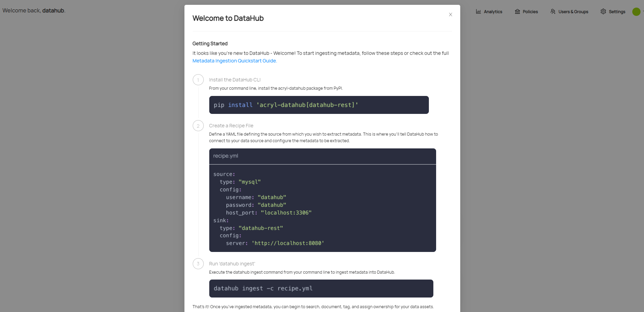Select the step 1 circle icon
Screen dimensions: 644x312
coord(198,80)
